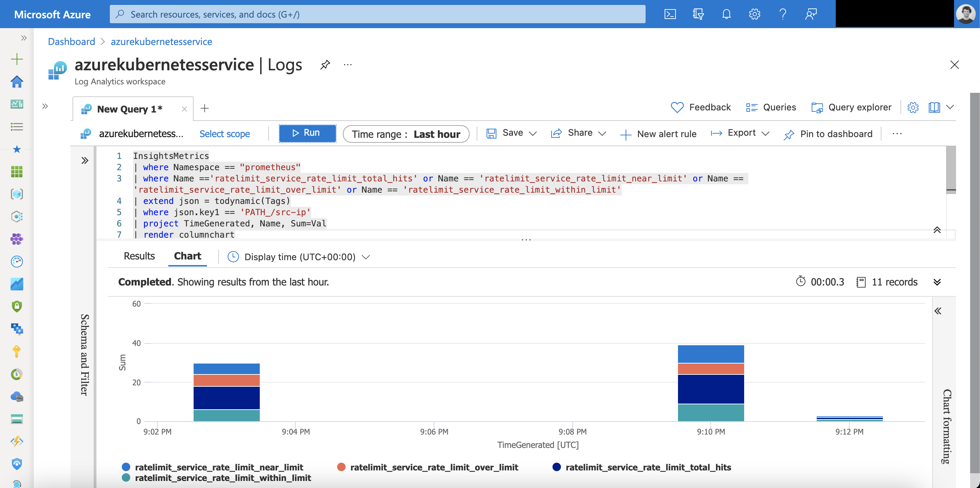The height and width of the screenshot is (488, 980).
Task: Toggle the within_limit legend series
Action: point(222,478)
